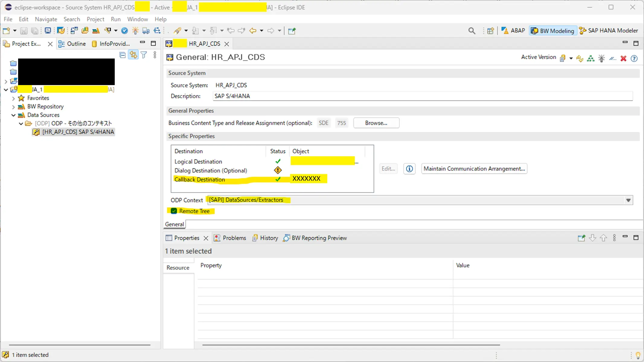Screen dimensions: 644x362
Task: Switch to SAP HANA Modeler perspective
Action: click(x=608, y=31)
